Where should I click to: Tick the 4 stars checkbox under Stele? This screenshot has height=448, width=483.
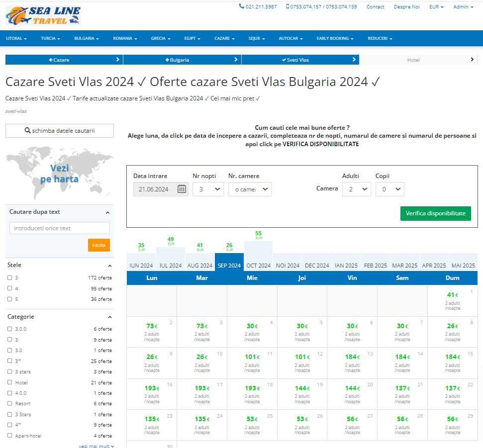coord(10,288)
